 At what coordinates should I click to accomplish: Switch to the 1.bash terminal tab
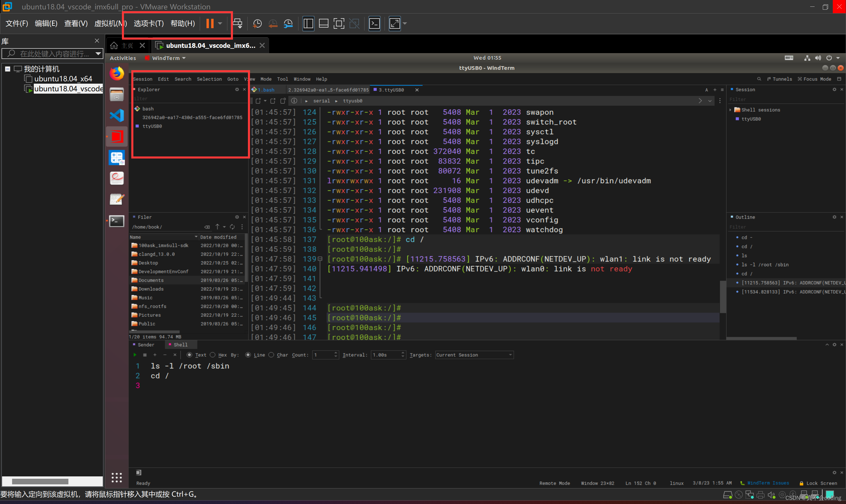coord(266,90)
